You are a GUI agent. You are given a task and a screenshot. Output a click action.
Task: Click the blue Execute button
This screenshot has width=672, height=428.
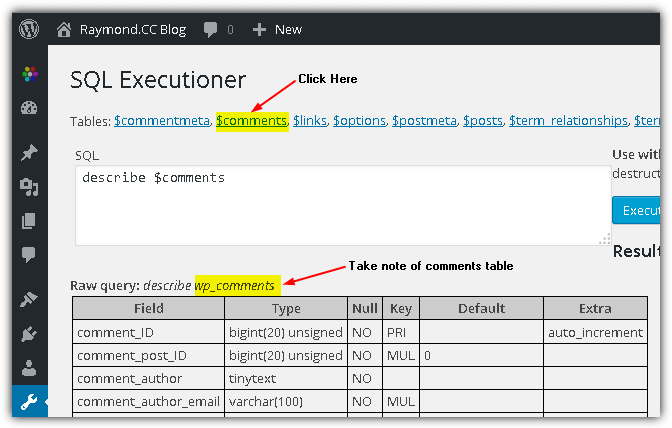[x=637, y=210]
